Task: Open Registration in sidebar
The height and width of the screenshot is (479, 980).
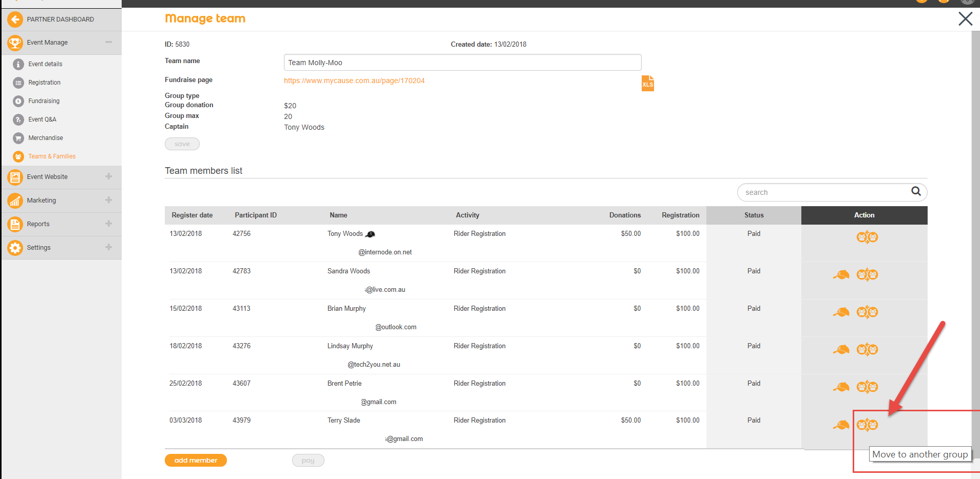Action: (x=44, y=83)
